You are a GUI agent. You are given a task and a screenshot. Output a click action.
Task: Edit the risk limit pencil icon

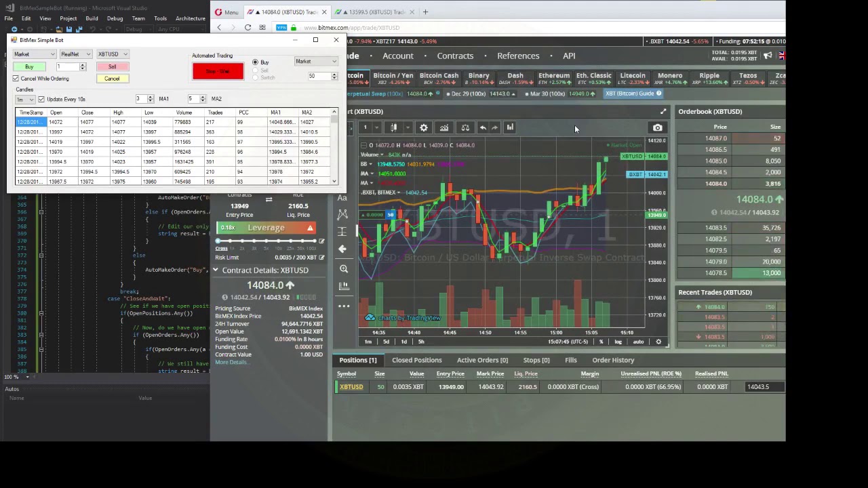click(321, 258)
